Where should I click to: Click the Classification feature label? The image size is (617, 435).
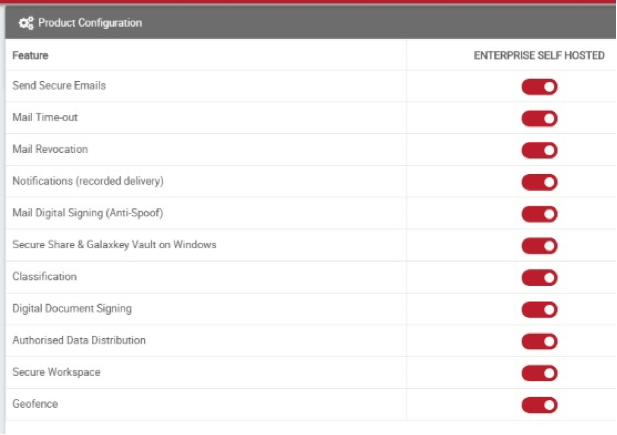[x=44, y=276]
